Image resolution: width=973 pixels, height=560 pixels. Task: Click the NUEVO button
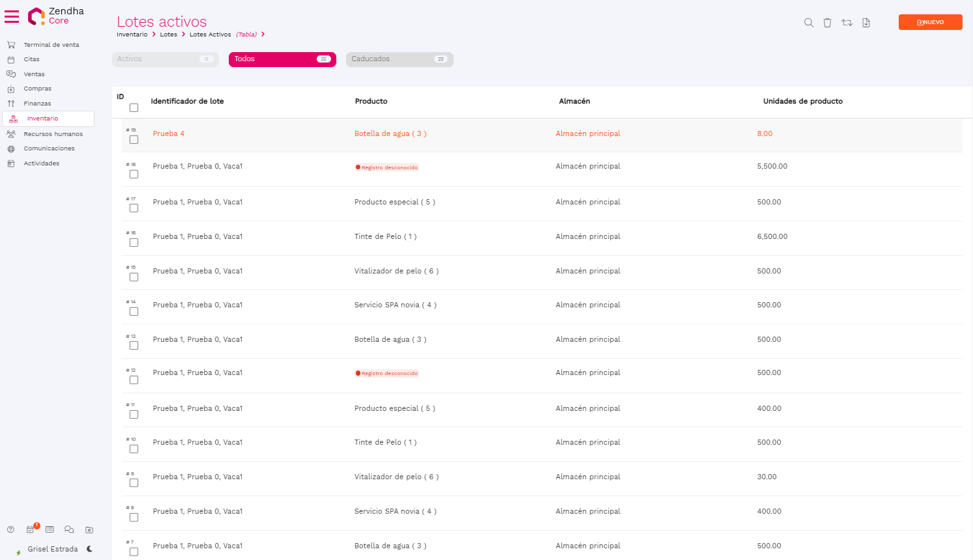(930, 22)
